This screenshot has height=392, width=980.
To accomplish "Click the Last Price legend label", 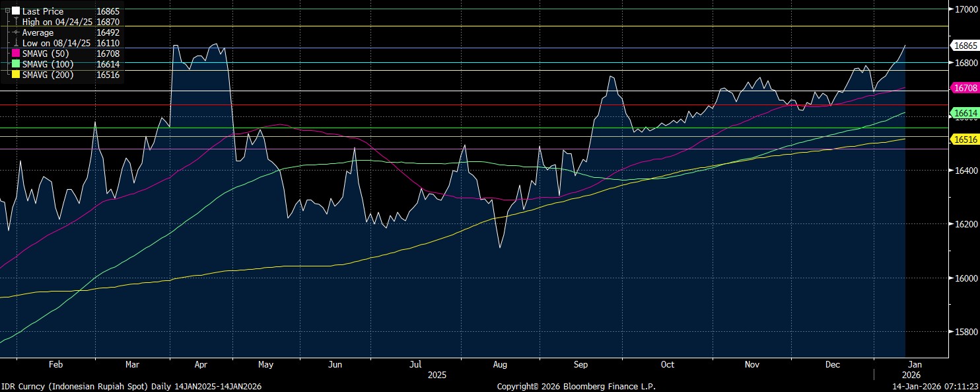I will pos(43,11).
